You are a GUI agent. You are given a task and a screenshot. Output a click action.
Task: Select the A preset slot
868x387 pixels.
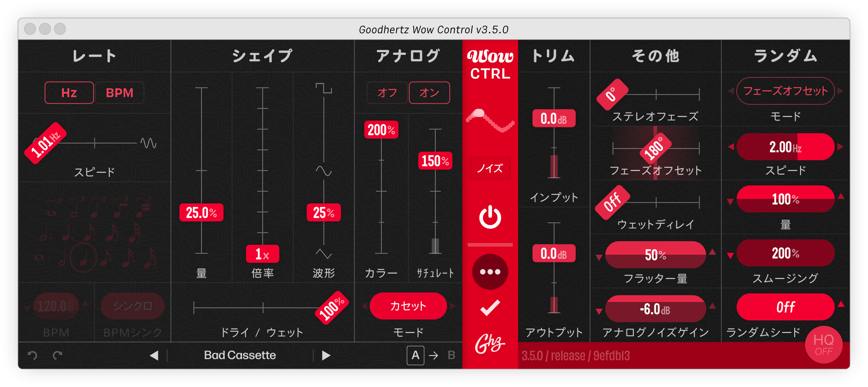[415, 355]
